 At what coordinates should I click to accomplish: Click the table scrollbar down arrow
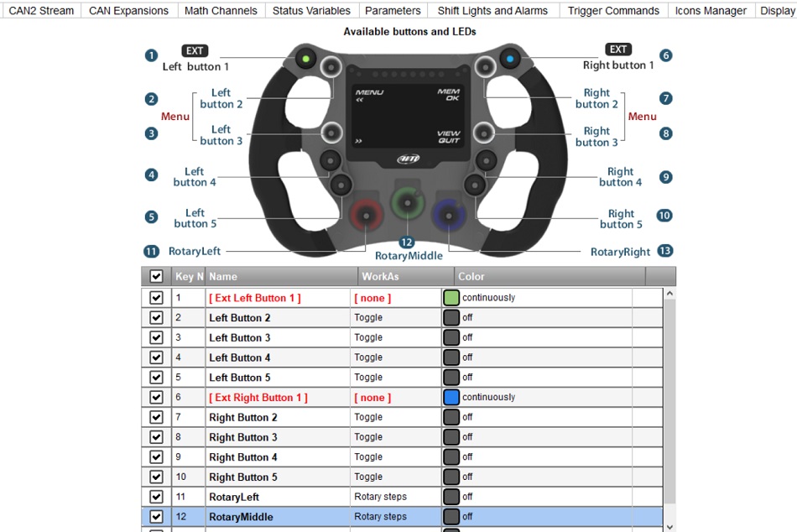[669, 527]
